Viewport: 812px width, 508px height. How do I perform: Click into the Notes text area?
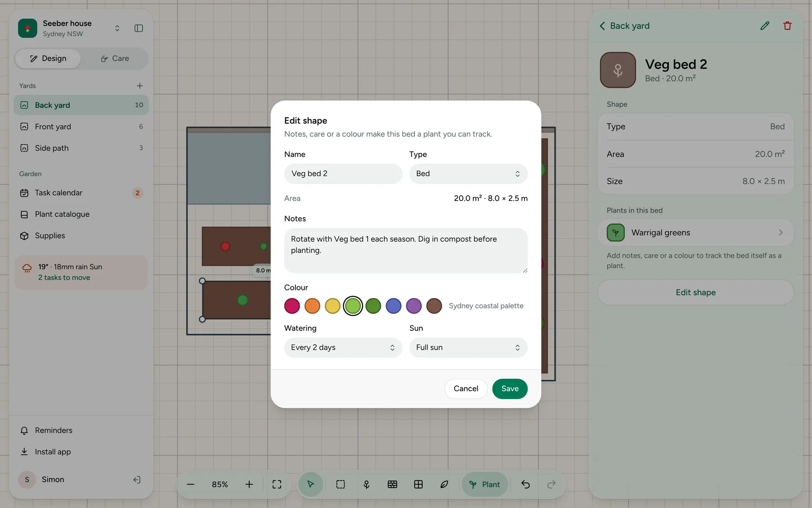pos(406,251)
